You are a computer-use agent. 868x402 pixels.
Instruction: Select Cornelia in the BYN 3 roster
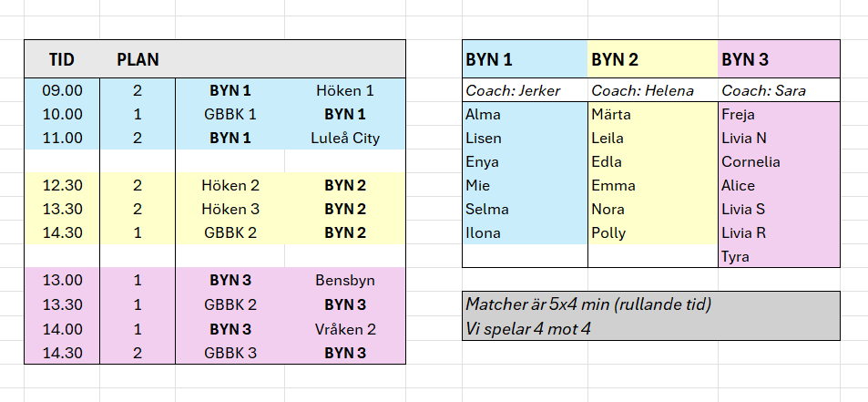(749, 162)
